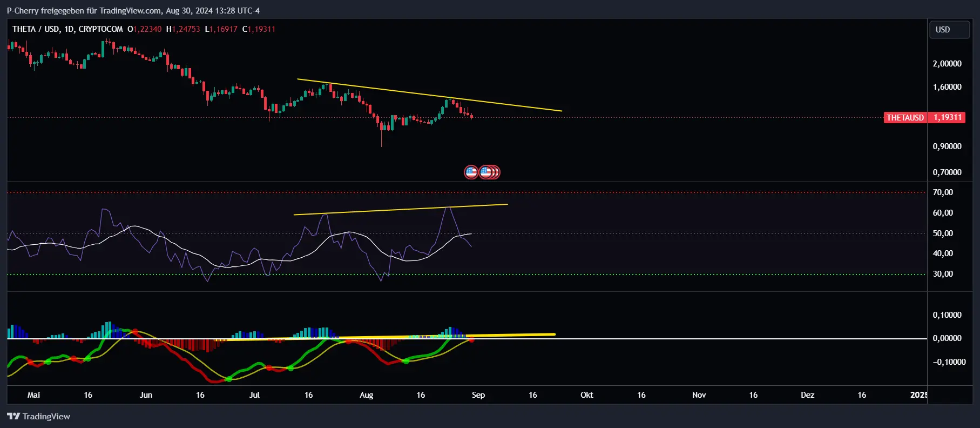Click the 0,90000 price axis label
Screen dimensions: 980x428
[x=947, y=146]
